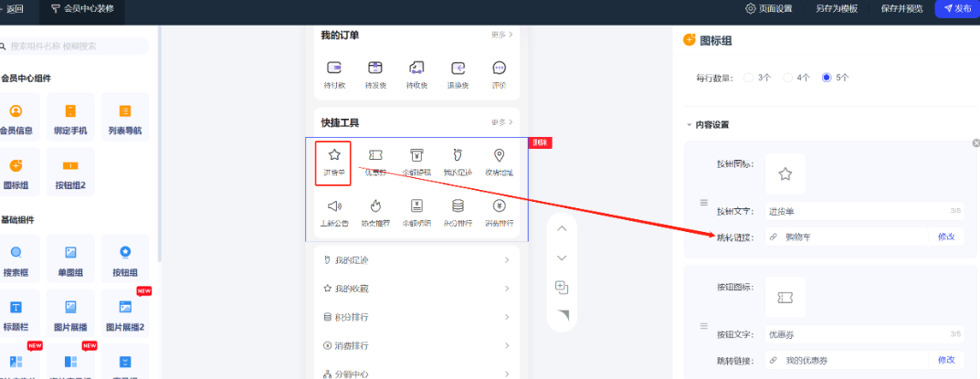The height and width of the screenshot is (379, 980).
Task: Click the 待付款 order icon
Action: [x=334, y=68]
